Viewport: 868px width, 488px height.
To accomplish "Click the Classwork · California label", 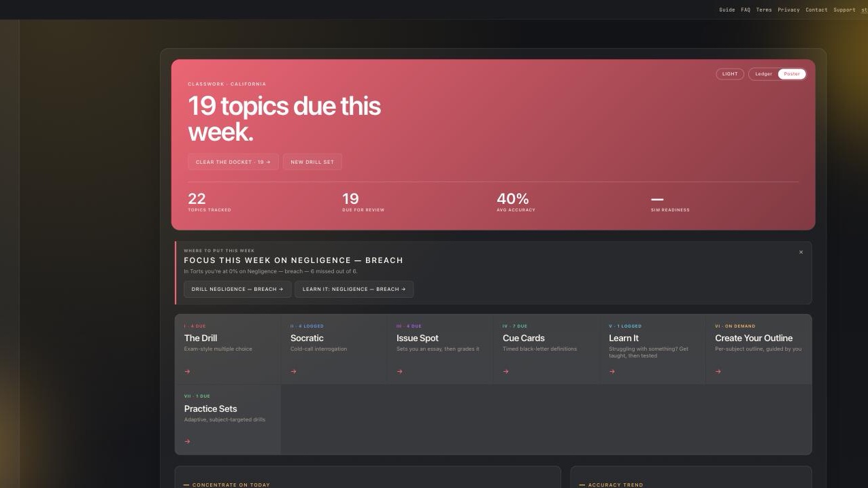I will pyautogui.click(x=227, y=84).
